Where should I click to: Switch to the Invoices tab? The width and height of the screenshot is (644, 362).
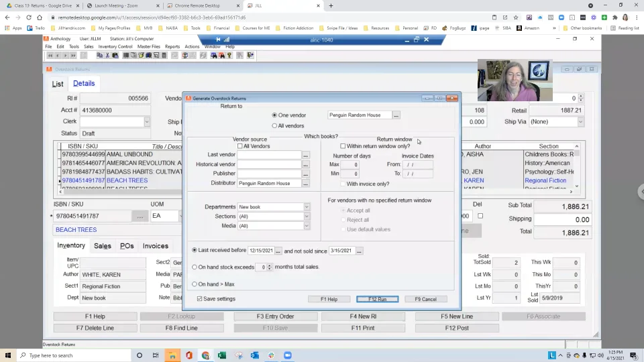point(155,246)
